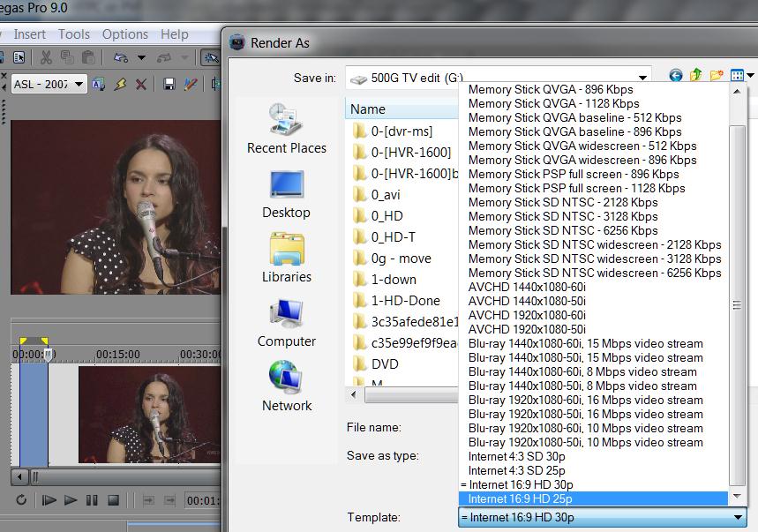The image size is (758, 532).
Task: Open the Tools menu
Action: [74, 34]
